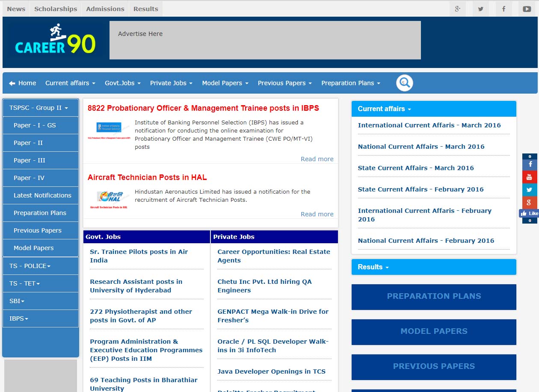The height and width of the screenshot is (392, 539).
Task: Open the 8822 Probationary Officer IBPS headline
Action: point(203,108)
